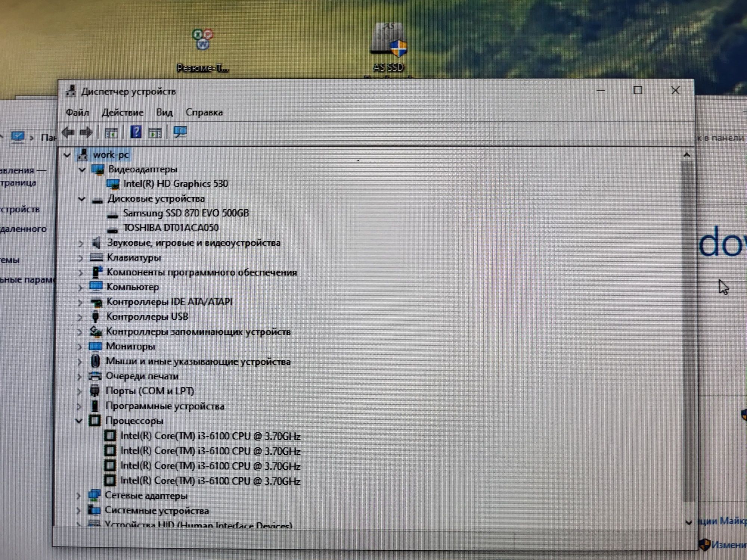The height and width of the screenshot is (560, 747).
Task: Select the Samsung SSD 870 EVO drive icon
Action: pos(112,215)
